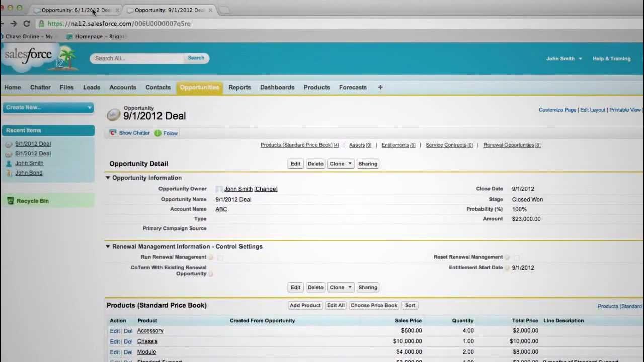Click the Closed Won stage value
Viewport: 644px width, 362px height.
click(527, 200)
